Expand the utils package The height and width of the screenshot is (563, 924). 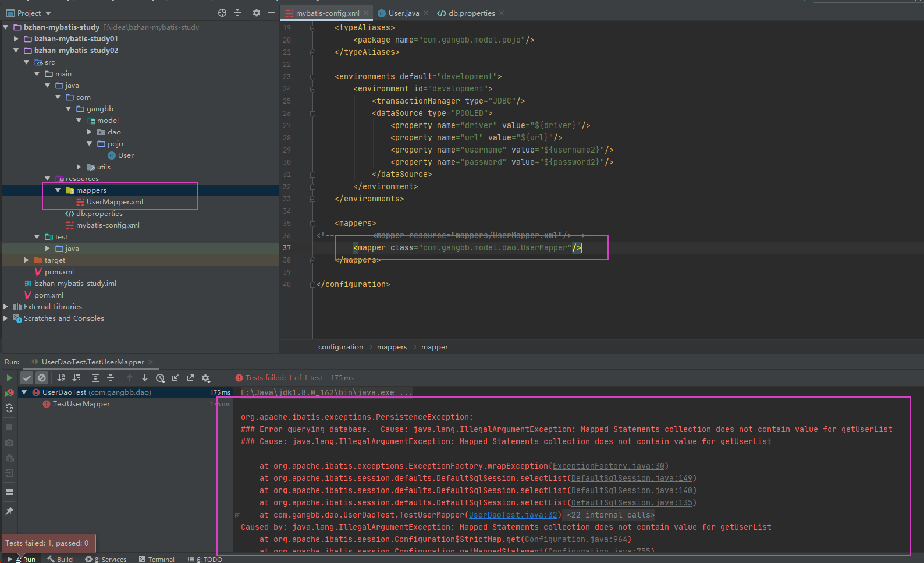[79, 167]
